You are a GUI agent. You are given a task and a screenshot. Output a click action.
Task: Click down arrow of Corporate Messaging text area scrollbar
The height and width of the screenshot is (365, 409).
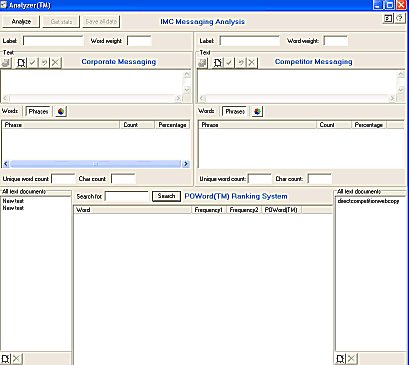[x=187, y=90]
